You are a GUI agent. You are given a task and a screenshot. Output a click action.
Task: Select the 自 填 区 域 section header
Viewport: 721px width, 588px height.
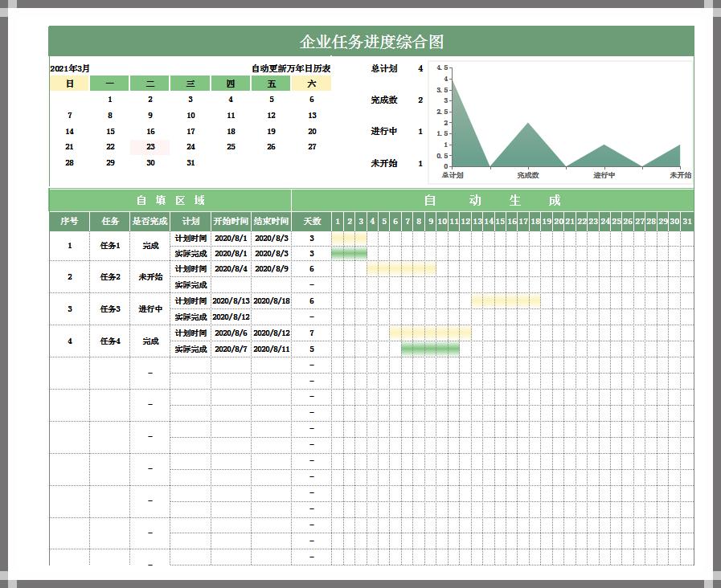[170, 200]
